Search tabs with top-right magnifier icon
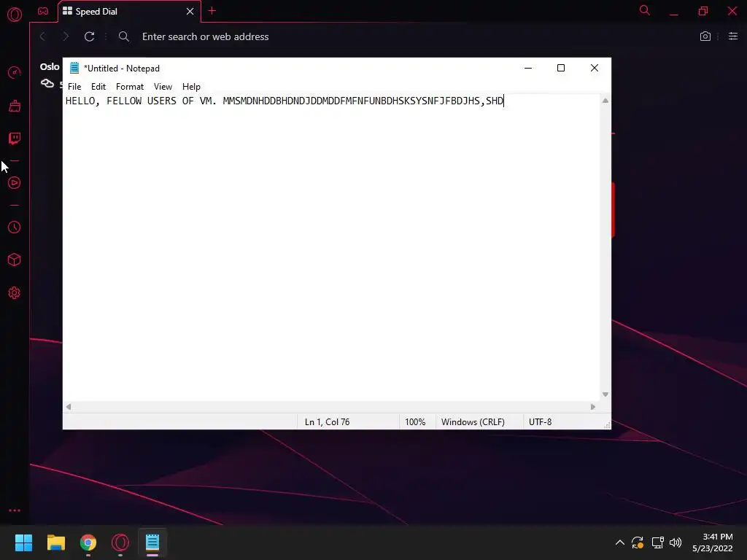 point(645,10)
